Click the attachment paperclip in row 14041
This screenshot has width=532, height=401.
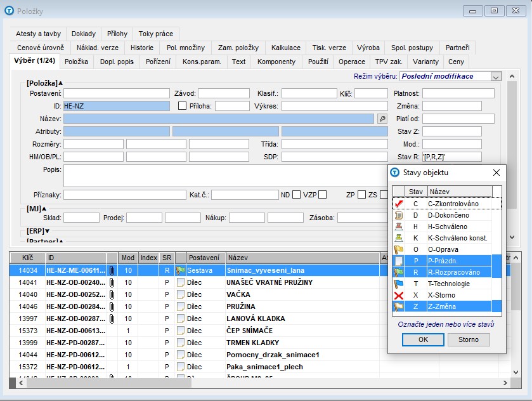tap(112, 282)
